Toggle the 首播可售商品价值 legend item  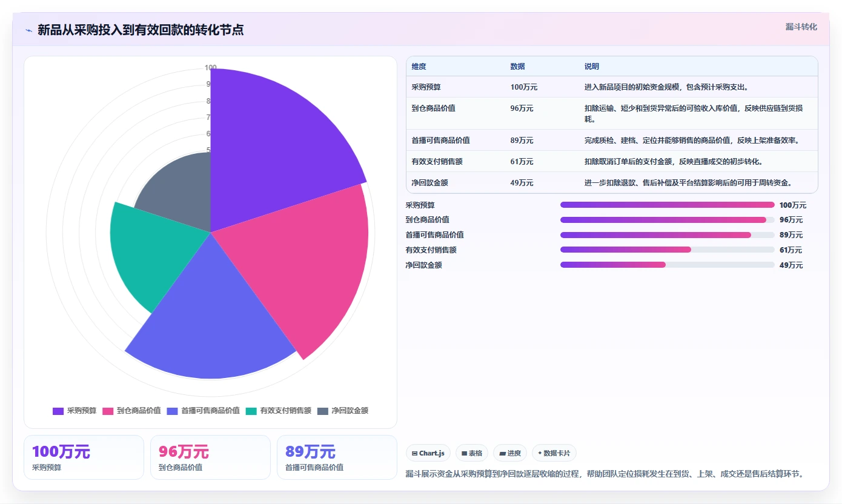(203, 411)
